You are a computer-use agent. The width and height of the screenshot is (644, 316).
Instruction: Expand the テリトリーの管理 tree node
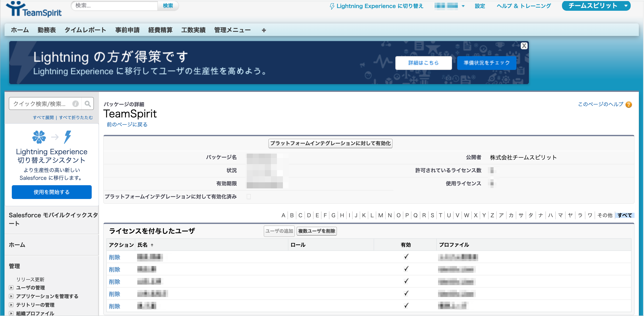click(x=11, y=305)
